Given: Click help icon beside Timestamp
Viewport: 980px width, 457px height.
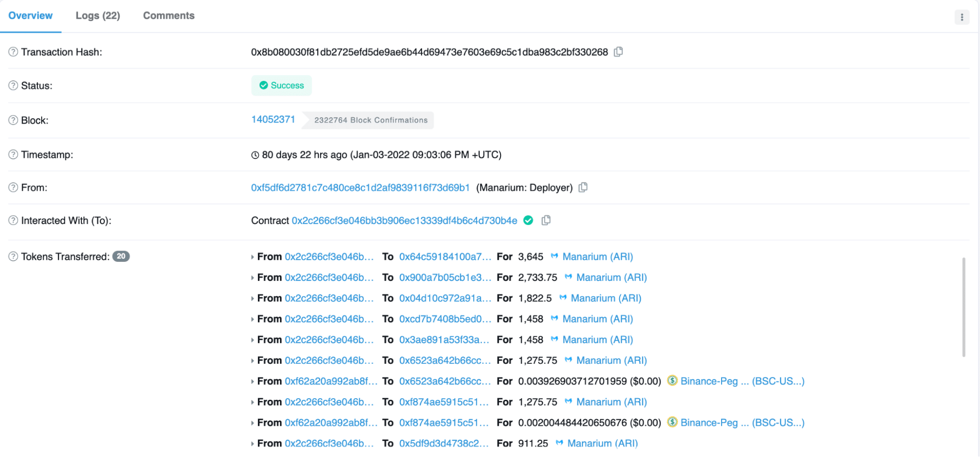Looking at the screenshot, I should [13, 154].
